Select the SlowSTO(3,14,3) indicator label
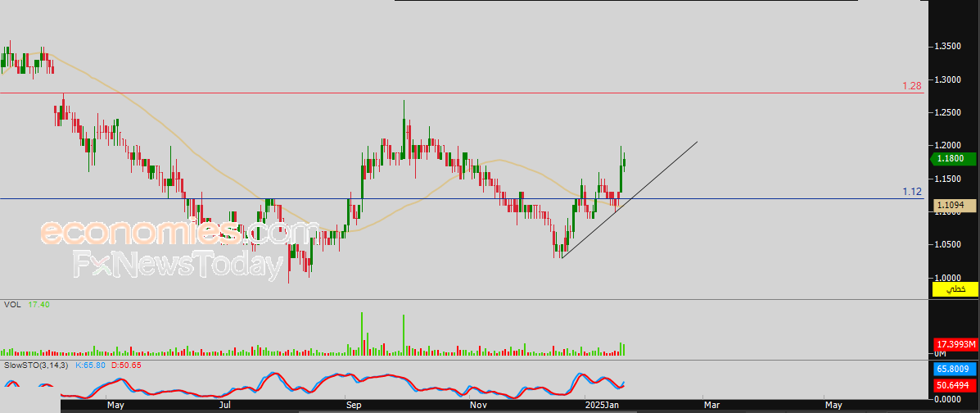The height and width of the screenshot is (413, 980). pyautogui.click(x=36, y=364)
